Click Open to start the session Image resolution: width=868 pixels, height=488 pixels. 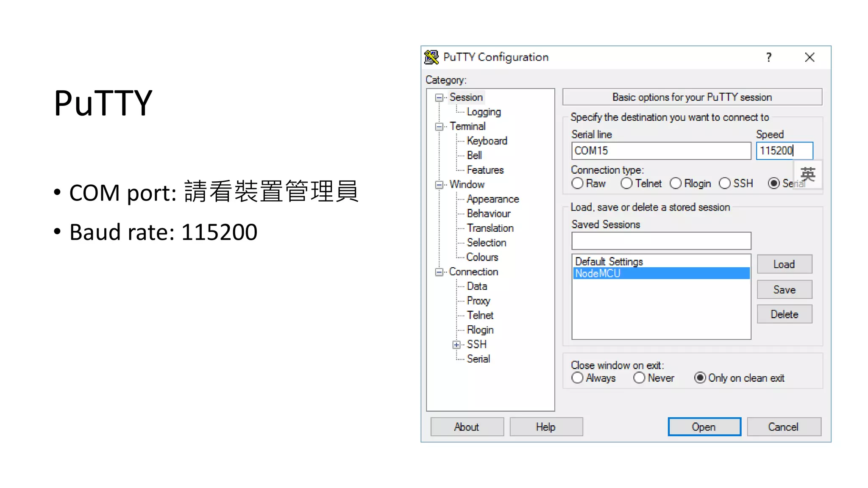tap(704, 427)
